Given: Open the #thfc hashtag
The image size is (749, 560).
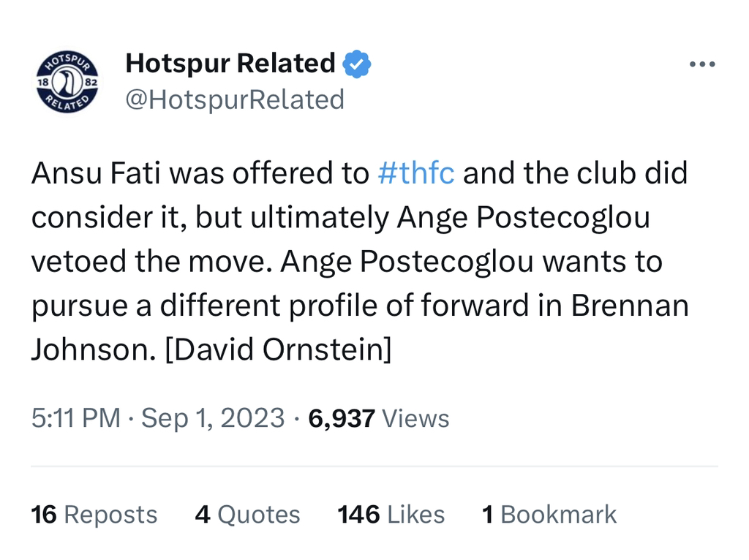Looking at the screenshot, I should 415,173.
